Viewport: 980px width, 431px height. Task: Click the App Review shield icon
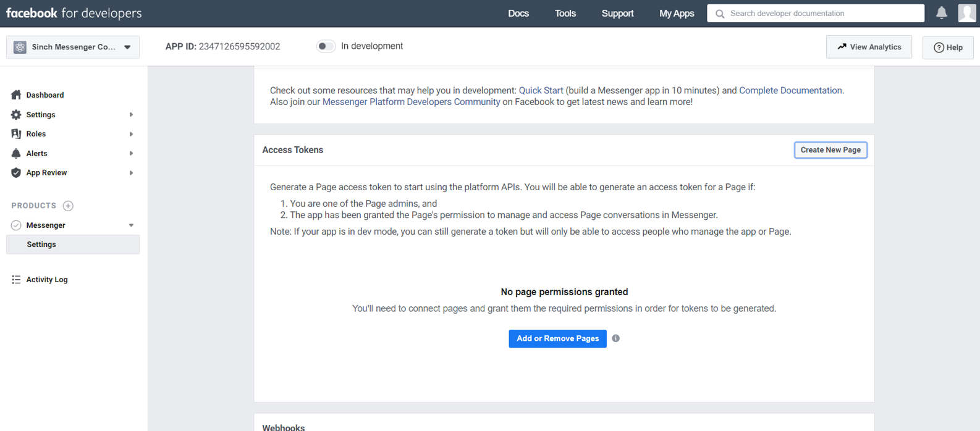pos(16,172)
